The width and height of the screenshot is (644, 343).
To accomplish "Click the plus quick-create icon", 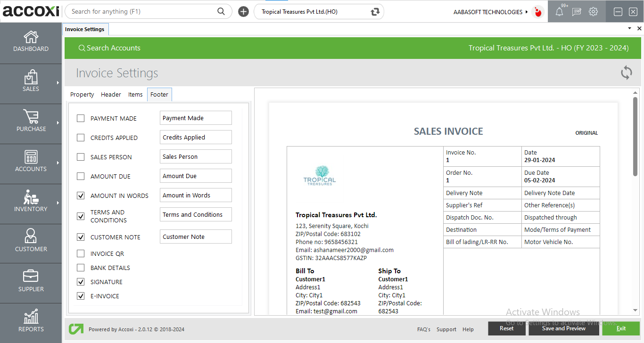I will 243,12.
